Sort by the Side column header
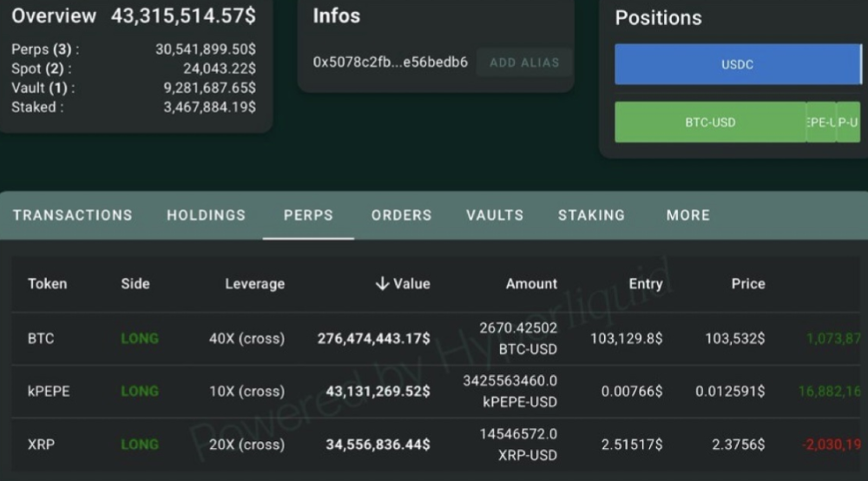The width and height of the screenshot is (868, 481). click(135, 284)
